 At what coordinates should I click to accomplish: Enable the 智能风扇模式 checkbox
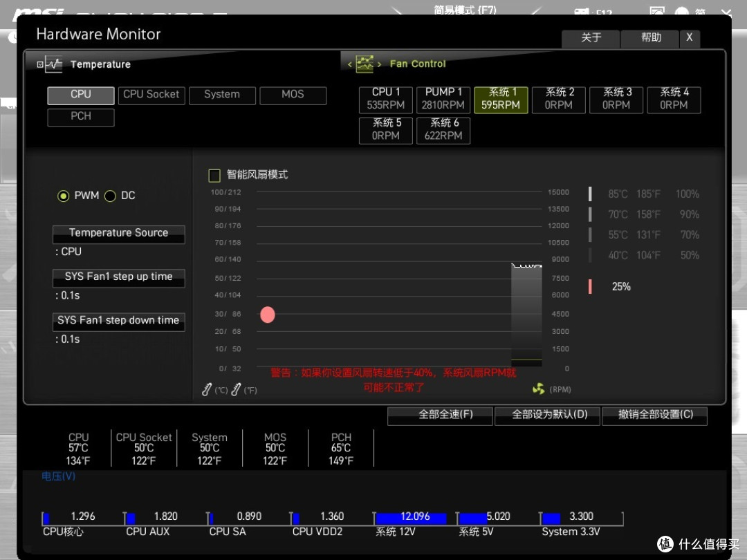tap(214, 175)
